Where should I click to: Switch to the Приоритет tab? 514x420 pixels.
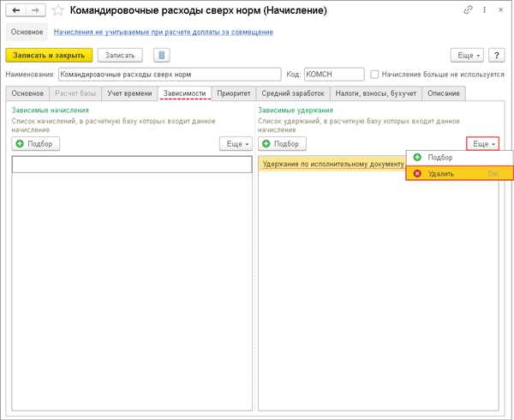tap(234, 93)
